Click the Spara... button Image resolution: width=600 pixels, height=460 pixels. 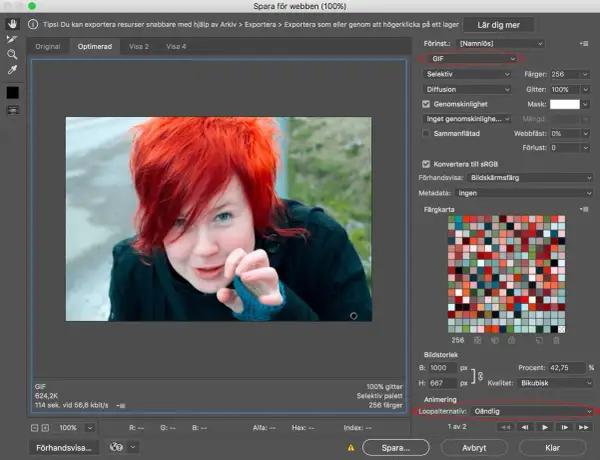(396, 447)
